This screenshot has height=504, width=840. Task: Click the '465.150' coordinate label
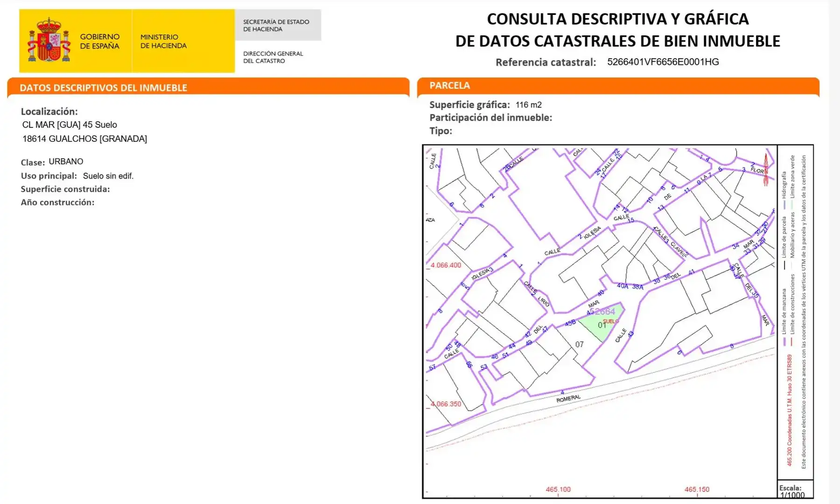[x=697, y=490]
